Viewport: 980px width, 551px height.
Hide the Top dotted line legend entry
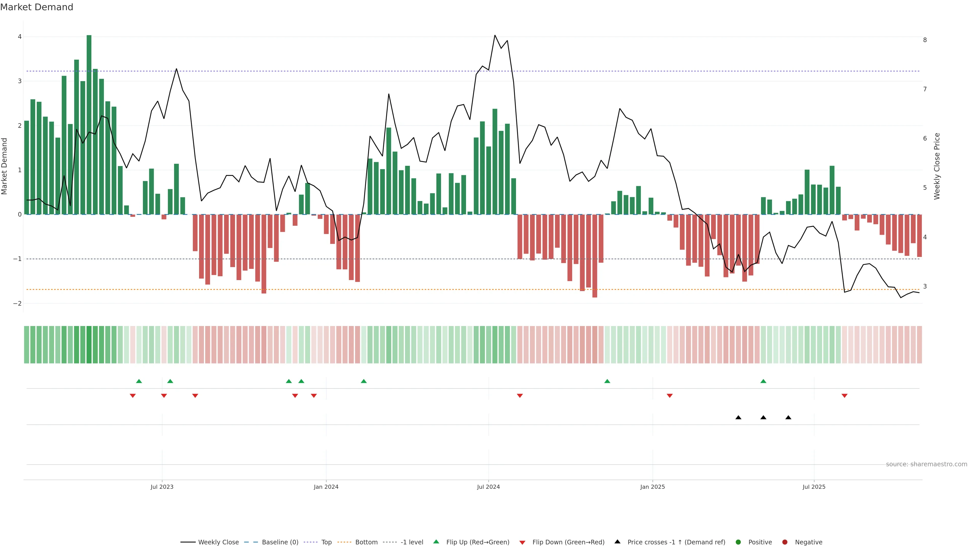326,542
